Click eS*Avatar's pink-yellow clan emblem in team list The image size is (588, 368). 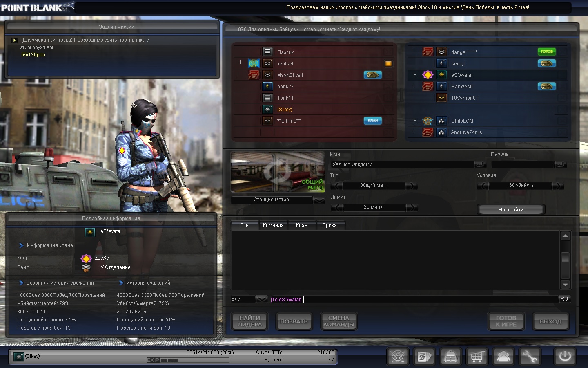coord(428,75)
